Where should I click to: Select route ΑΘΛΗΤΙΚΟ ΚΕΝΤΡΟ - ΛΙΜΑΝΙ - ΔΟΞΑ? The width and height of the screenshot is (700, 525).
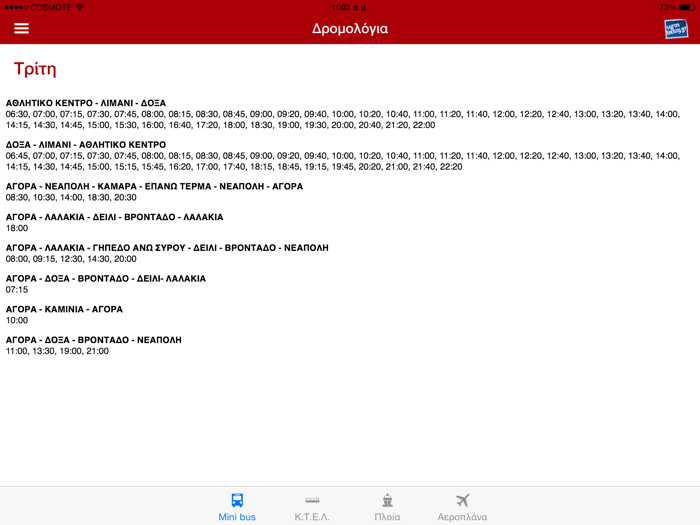point(86,103)
